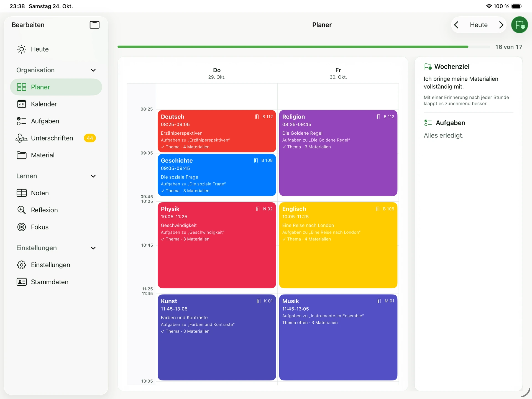Click the Stammdaten ID card icon
Screen dimensions: 532x399
22,282
